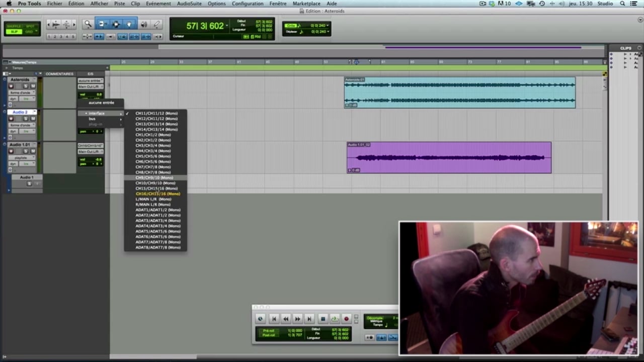Expand the bus submenu
The height and width of the screenshot is (362, 644).
pyautogui.click(x=100, y=119)
